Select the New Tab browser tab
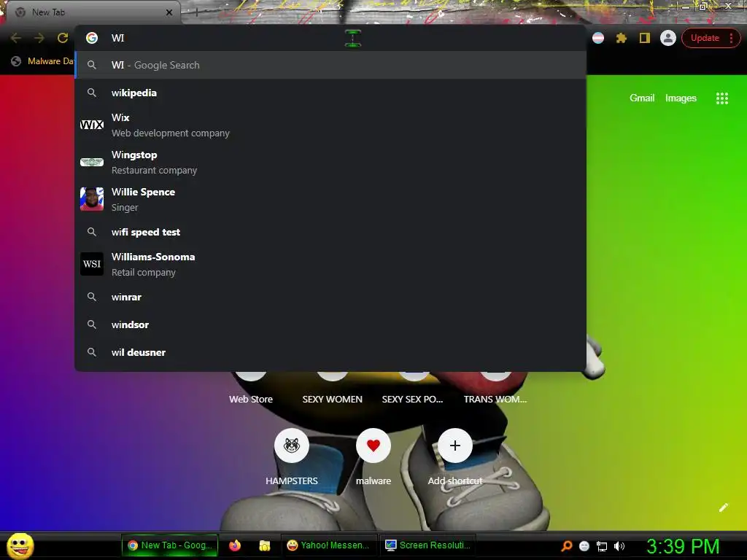This screenshot has width=747, height=560. 93,12
